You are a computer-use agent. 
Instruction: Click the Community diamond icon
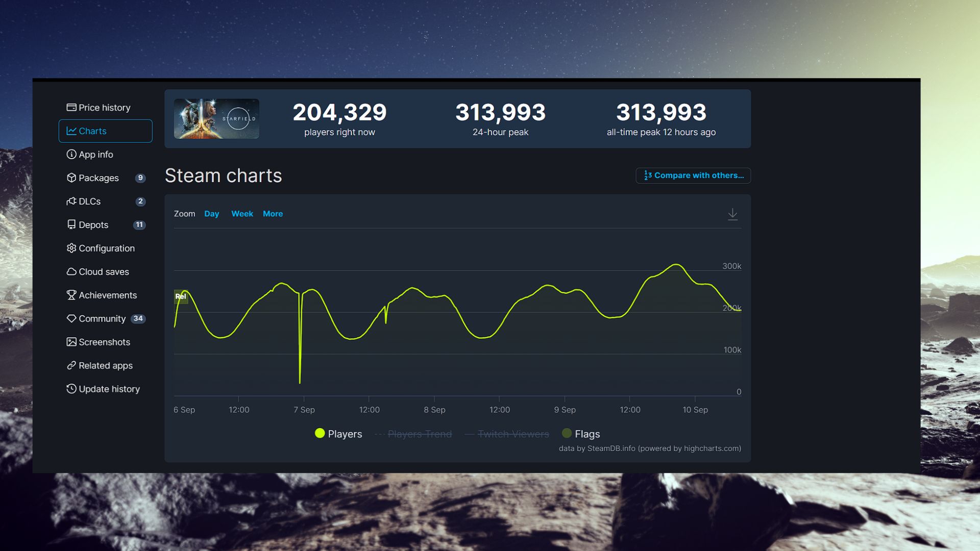71,318
